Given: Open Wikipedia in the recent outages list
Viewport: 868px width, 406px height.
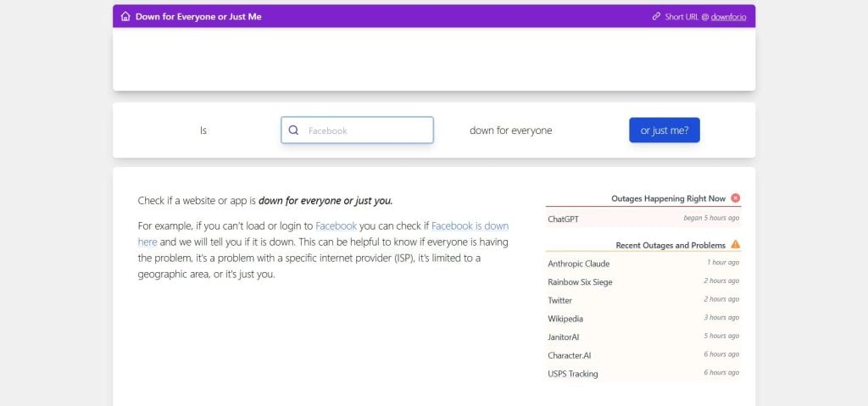Looking at the screenshot, I should click(x=565, y=320).
